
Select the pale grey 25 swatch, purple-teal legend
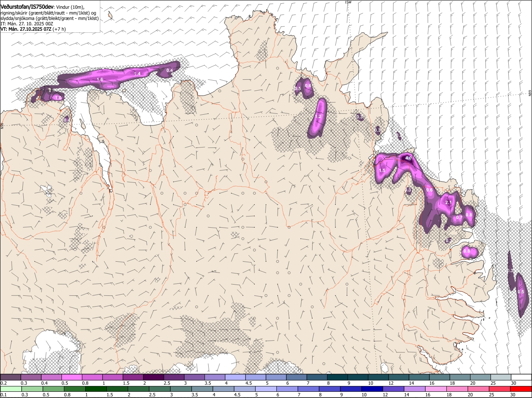pyautogui.click(x=501, y=377)
